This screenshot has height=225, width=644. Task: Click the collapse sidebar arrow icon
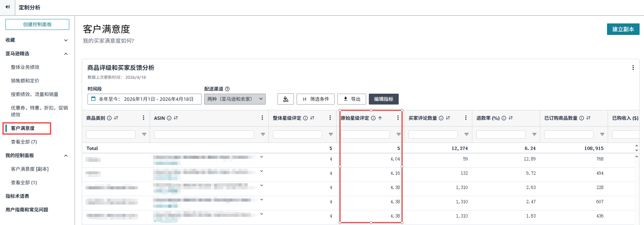(x=7, y=7)
